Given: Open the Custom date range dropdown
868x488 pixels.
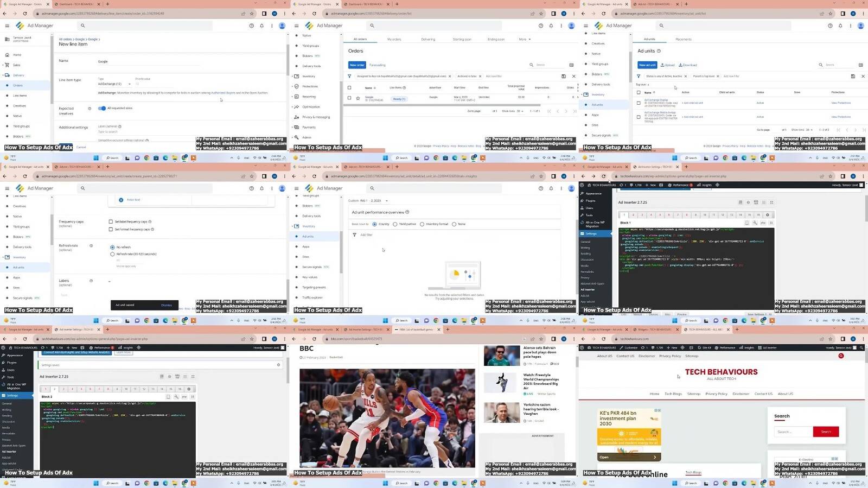Looking at the screenshot, I should pos(368,201).
